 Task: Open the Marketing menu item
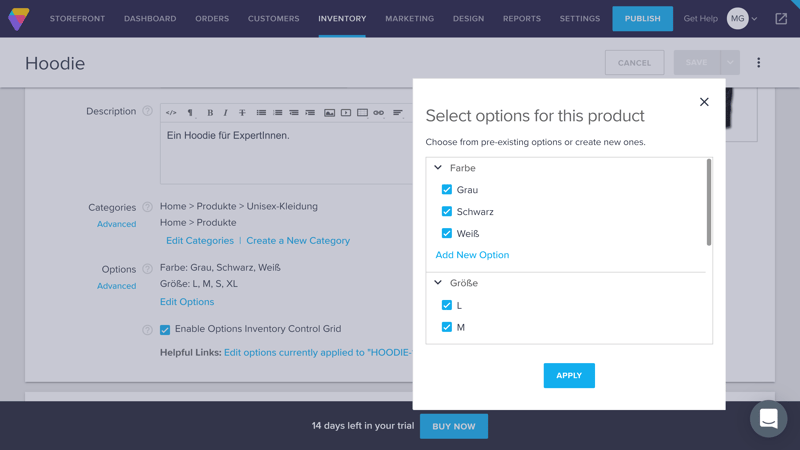click(x=409, y=19)
